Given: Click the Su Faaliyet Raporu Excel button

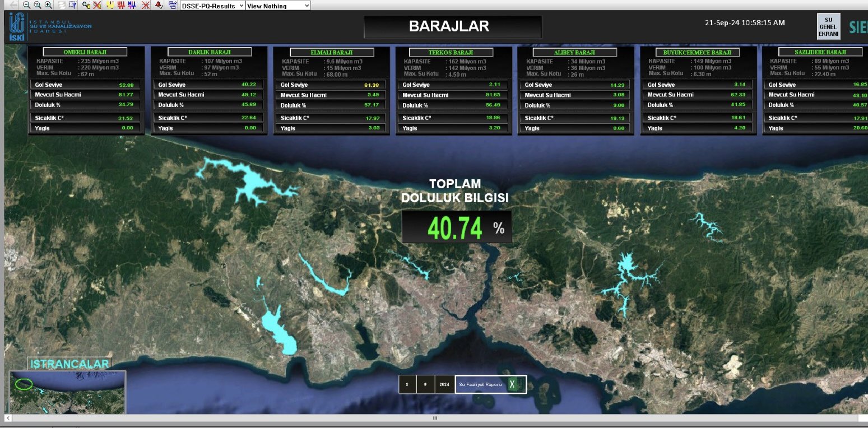Looking at the screenshot, I should pos(491,384).
